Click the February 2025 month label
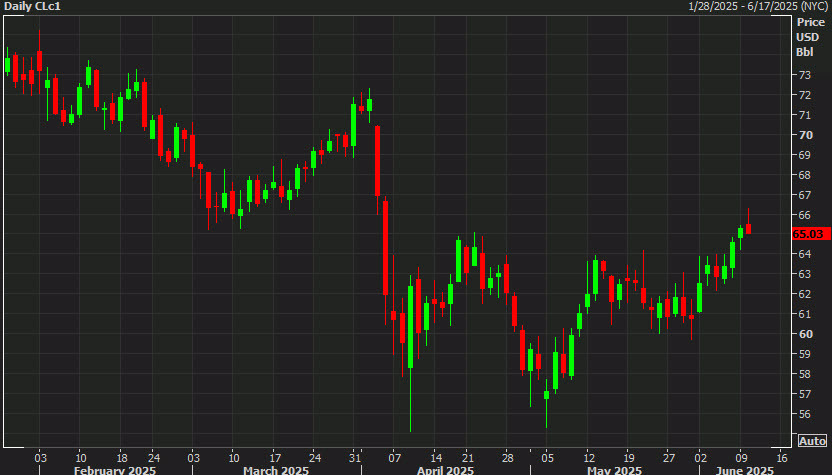 click(x=115, y=470)
